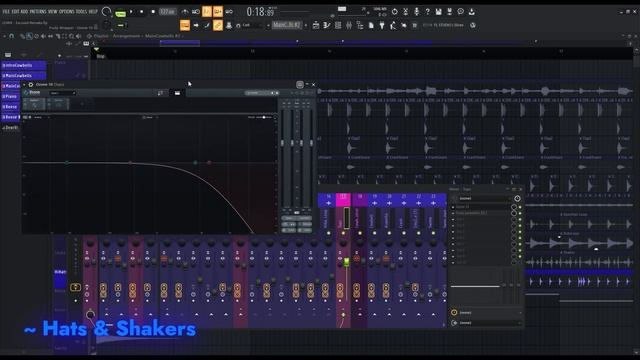This screenshot has height=360, width=640.
Task: Select the Reese pattern
Action: point(11,107)
